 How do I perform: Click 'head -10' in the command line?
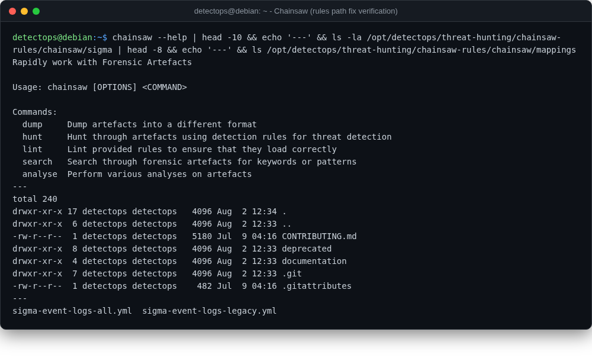221,37
